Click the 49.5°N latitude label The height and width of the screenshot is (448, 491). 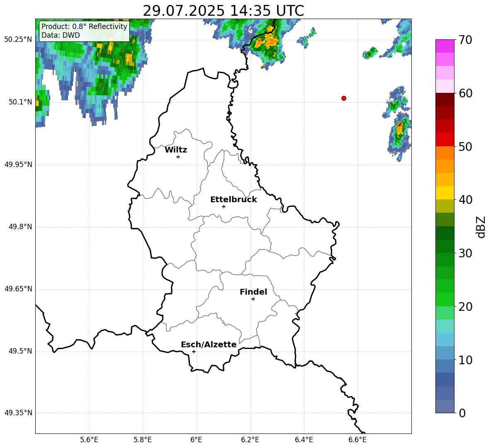20,351
